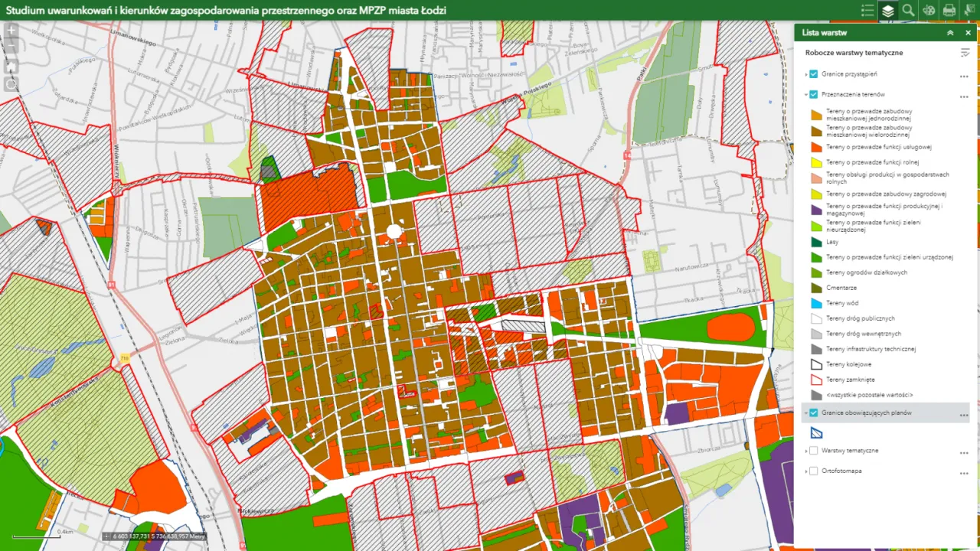
Task: Open the filter menu for Robocze warstwy tematyczne
Action: click(964, 51)
